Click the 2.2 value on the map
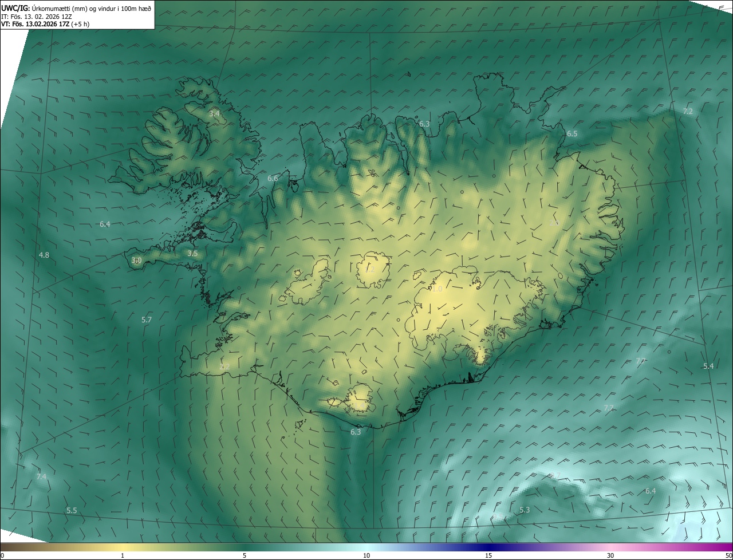The height and width of the screenshot is (560, 733). [x=224, y=366]
